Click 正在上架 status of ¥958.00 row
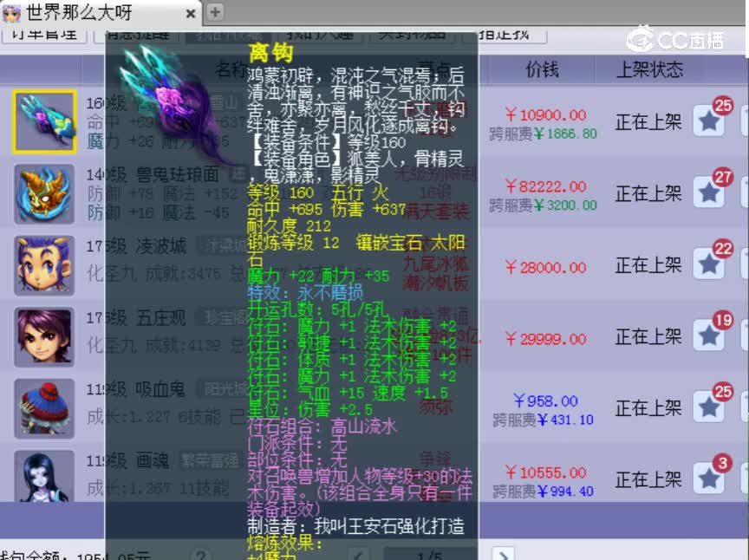749x560 pixels. coord(648,408)
